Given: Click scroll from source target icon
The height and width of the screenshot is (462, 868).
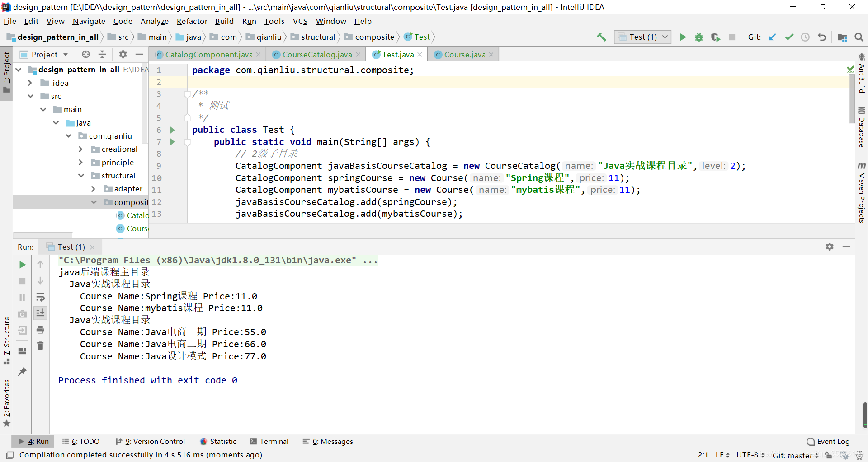Looking at the screenshot, I should [86, 54].
